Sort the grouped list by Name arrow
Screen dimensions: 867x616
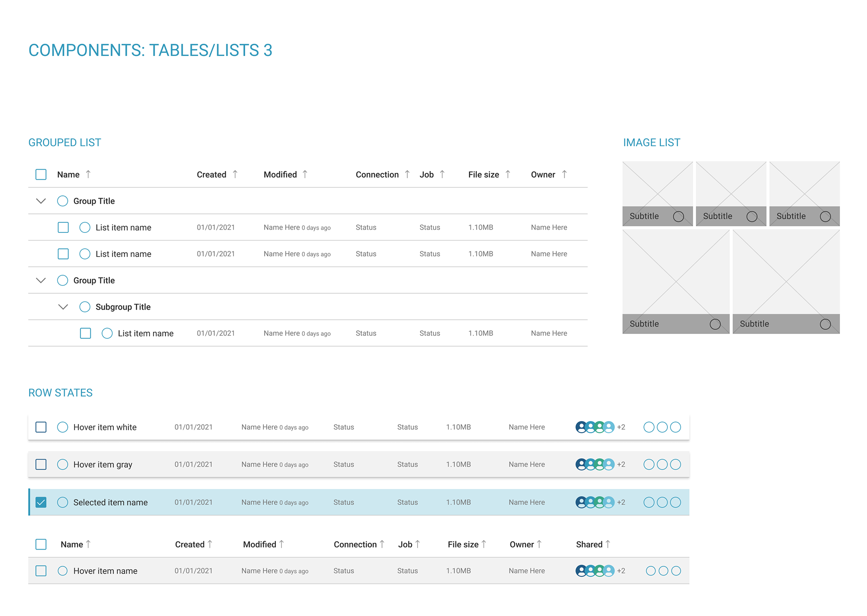point(88,174)
